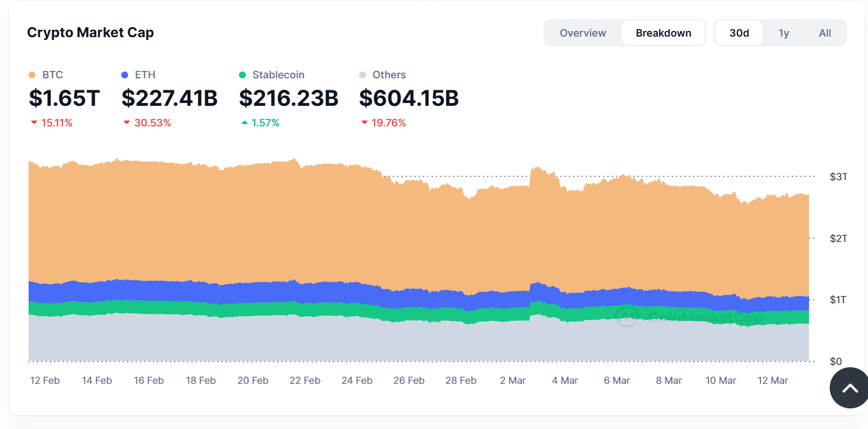
Task: Click the ETH blue legend dot
Action: click(x=125, y=75)
